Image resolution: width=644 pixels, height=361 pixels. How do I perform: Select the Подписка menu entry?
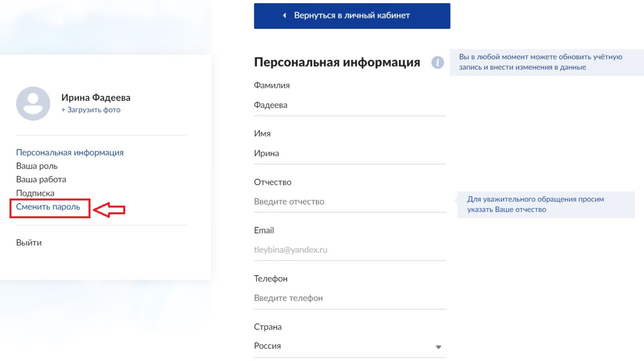pos(35,193)
